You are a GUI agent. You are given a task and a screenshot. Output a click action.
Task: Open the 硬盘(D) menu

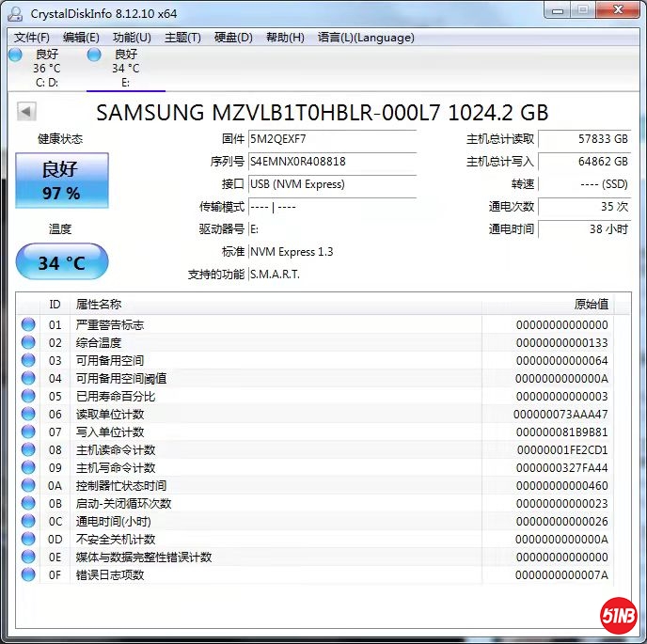pos(233,38)
